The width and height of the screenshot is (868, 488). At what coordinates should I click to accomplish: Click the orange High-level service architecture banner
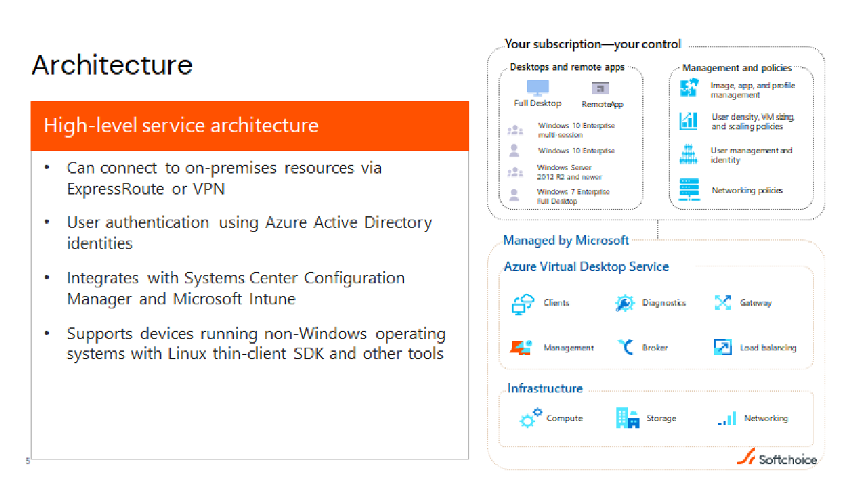pos(250,126)
